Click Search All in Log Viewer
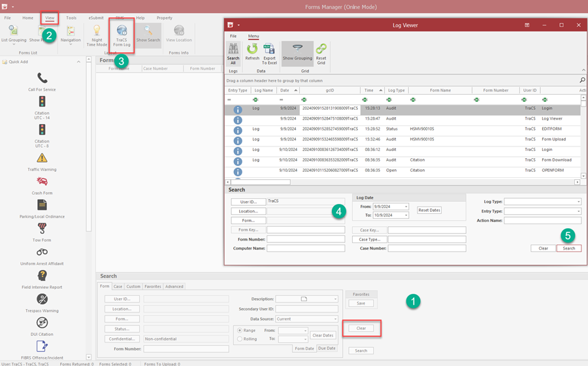The height and width of the screenshot is (366, 588). 233,53
